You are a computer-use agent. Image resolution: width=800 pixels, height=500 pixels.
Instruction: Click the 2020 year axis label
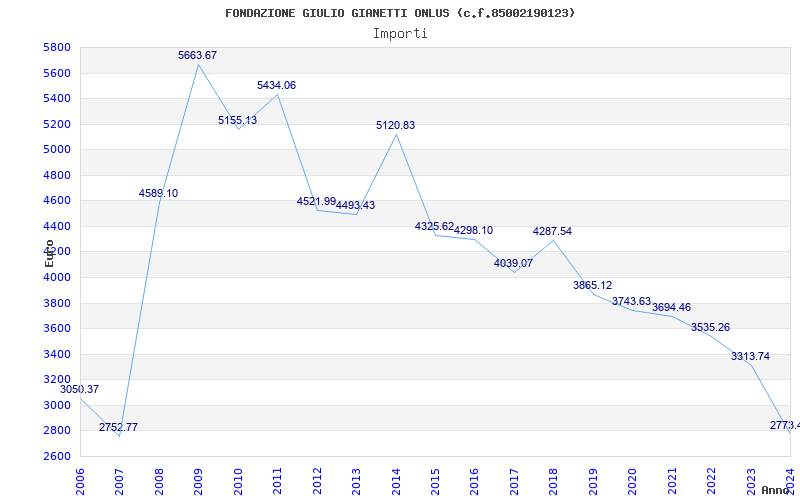[x=633, y=482]
